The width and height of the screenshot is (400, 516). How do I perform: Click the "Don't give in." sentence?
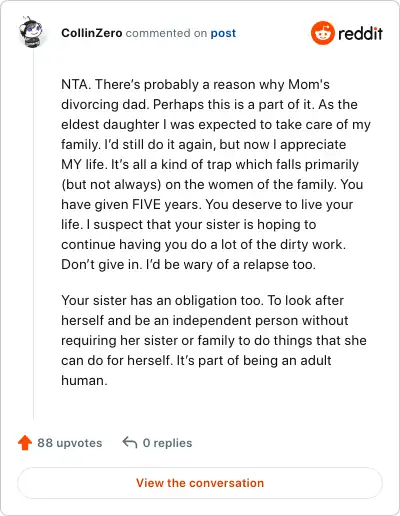(x=102, y=264)
